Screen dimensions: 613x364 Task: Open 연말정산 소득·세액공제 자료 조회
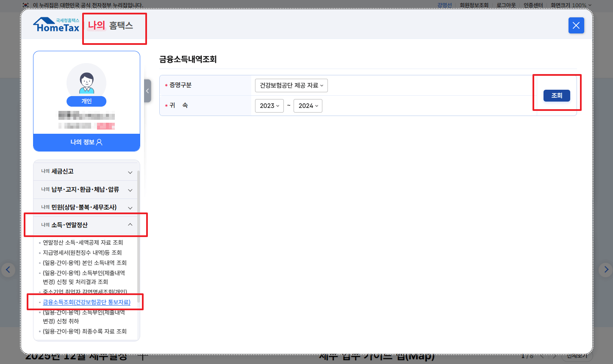[x=82, y=243]
